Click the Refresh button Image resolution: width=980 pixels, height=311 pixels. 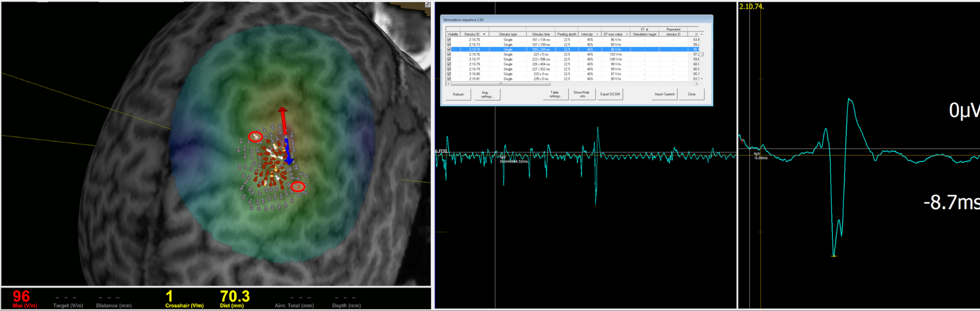pyautogui.click(x=458, y=95)
